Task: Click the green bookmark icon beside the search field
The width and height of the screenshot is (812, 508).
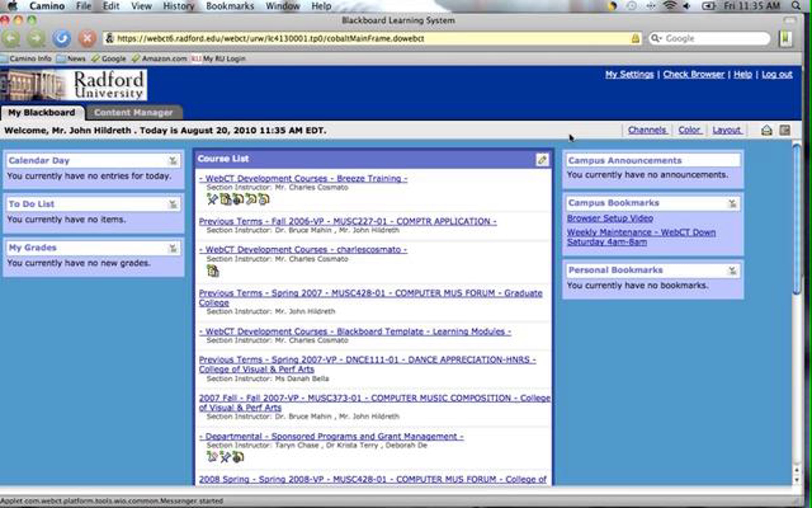Action: (786, 39)
